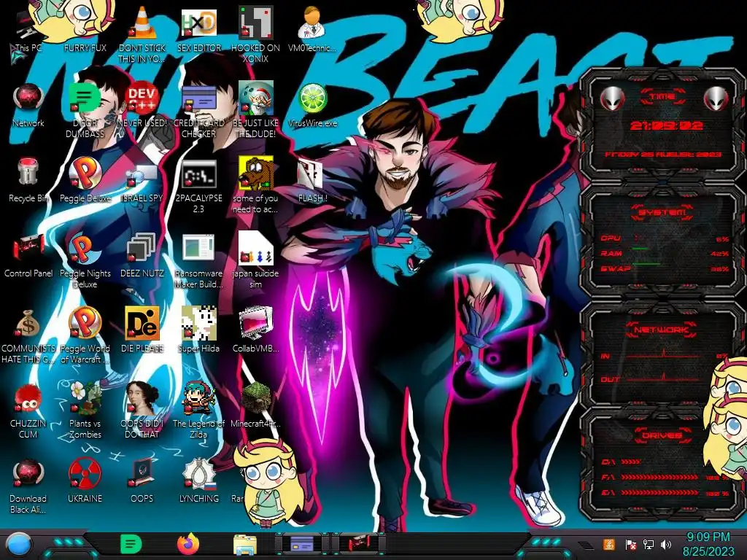747x560 pixels.
Task: Open File Explorer from taskbar
Action: pyautogui.click(x=245, y=544)
